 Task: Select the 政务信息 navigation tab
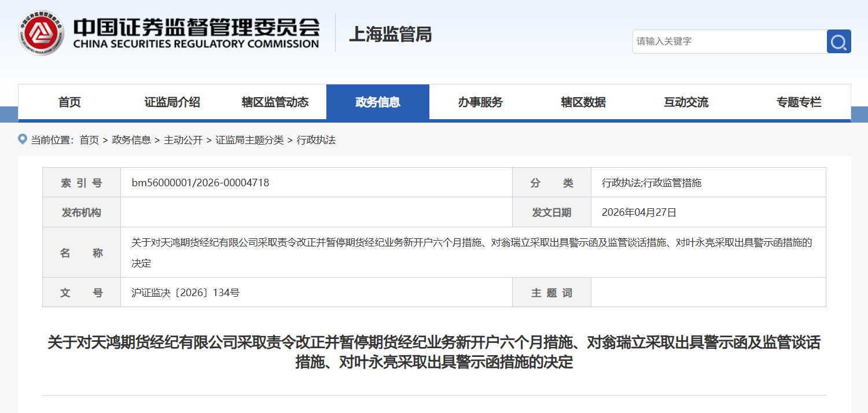[377, 102]
